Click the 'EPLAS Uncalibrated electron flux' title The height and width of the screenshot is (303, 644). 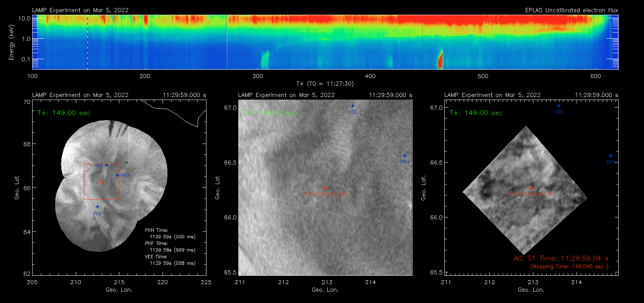[572, 10]
